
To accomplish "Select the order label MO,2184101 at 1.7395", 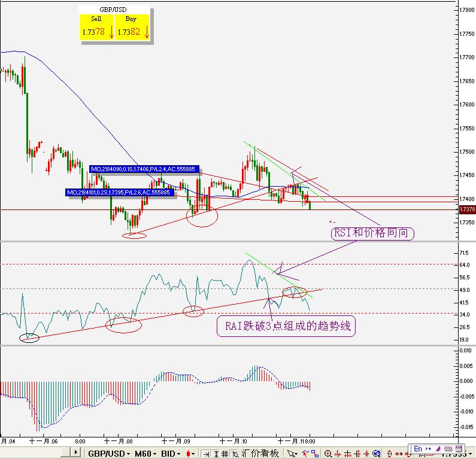I will click(120, 192).
